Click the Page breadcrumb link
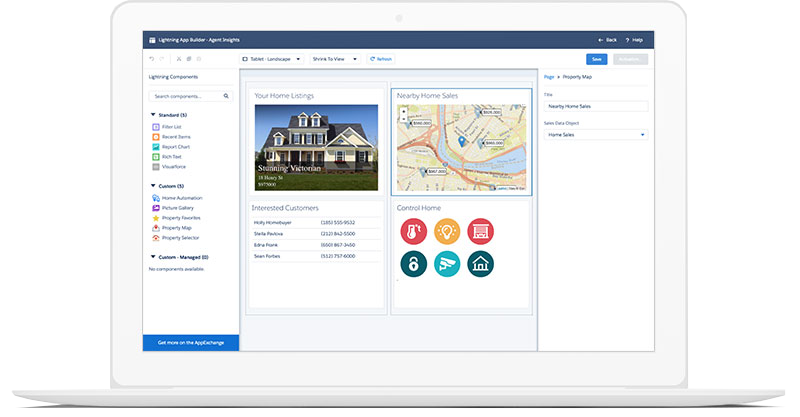This screenshot has width=800, height=417. (x=549, y=76)
